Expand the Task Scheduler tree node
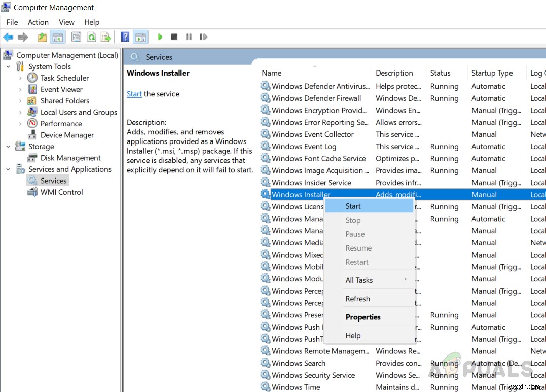The image size is (546, 392). [20, 78]
